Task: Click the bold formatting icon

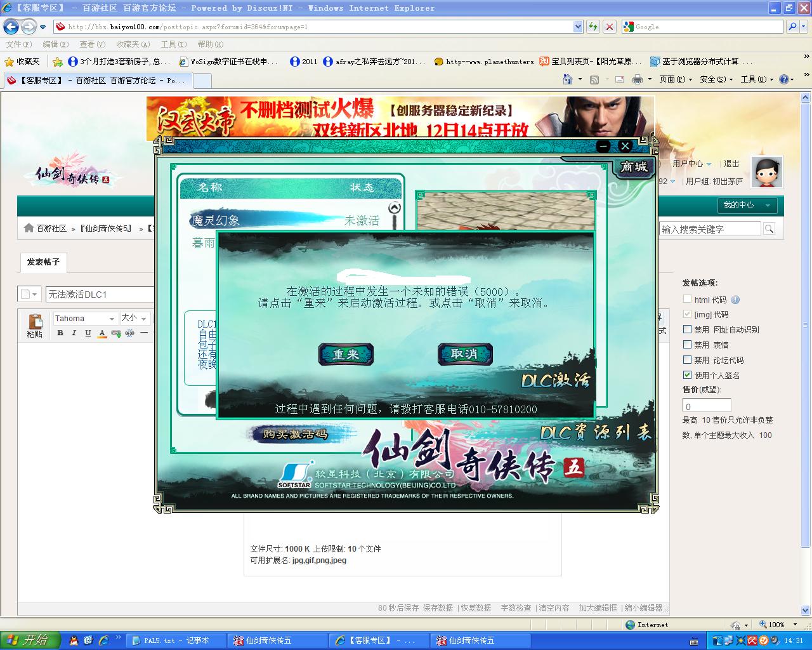Action: [60, 333]
